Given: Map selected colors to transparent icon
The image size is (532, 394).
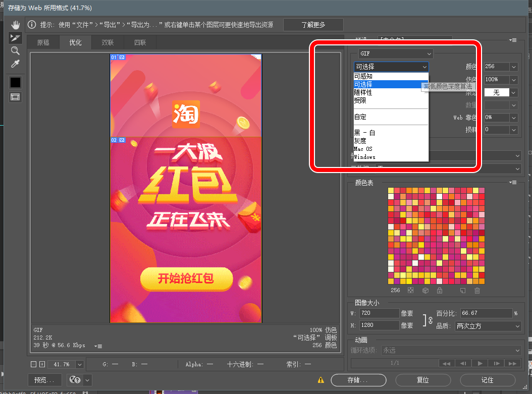Looking at the screenshot, I should (x=410, y=290).
